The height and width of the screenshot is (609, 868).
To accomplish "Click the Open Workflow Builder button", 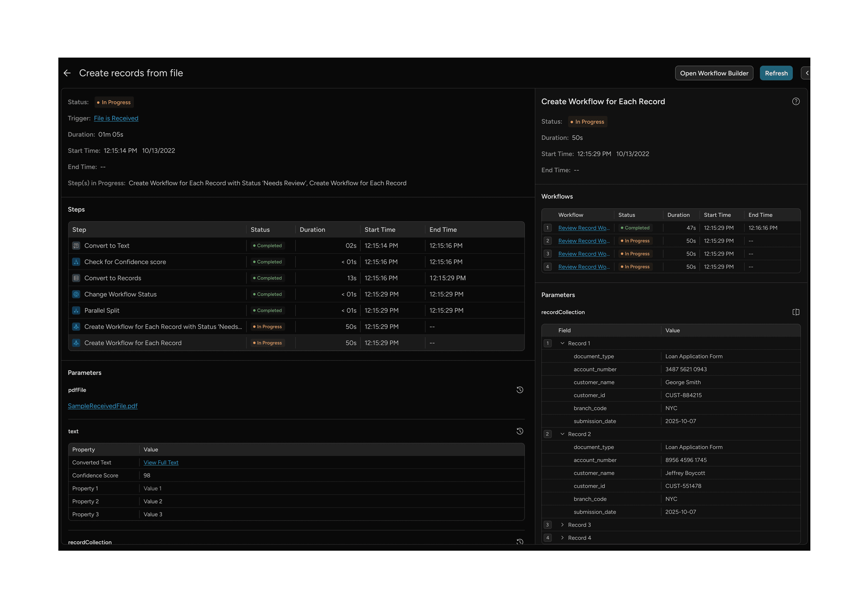I will coord(714,73).
